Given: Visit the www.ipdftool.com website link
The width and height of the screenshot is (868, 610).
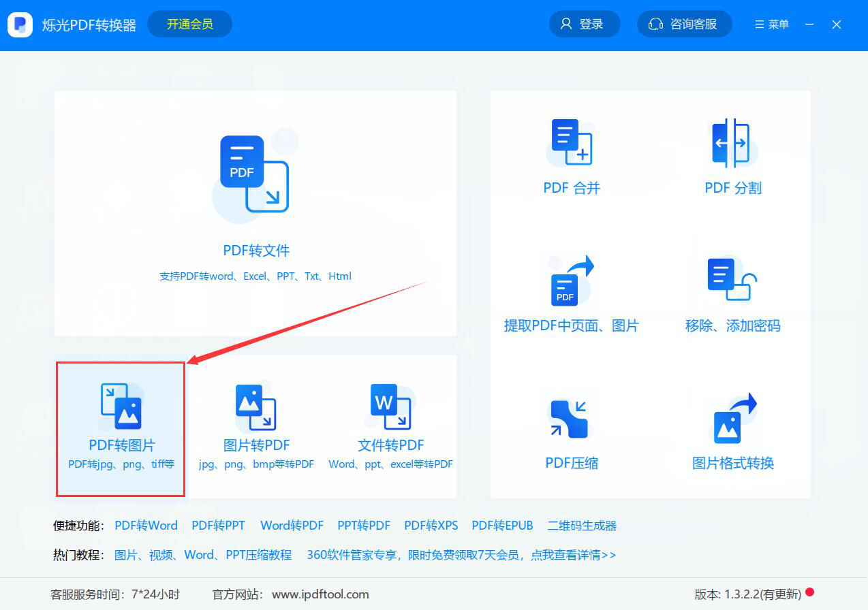Looking at the screenshot, I should coord(320,594).
